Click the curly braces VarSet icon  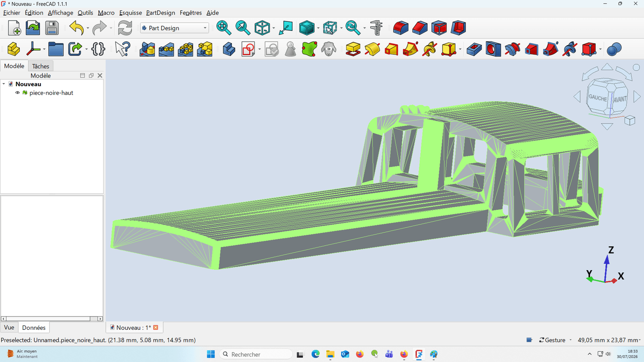[x=98, y=49]
